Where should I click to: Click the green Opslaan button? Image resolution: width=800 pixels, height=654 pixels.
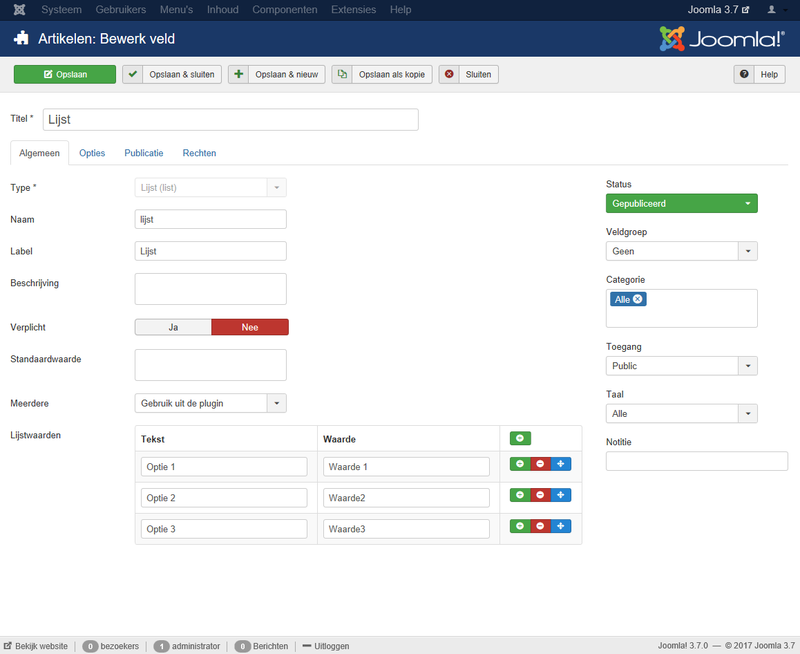click(65, 74)
